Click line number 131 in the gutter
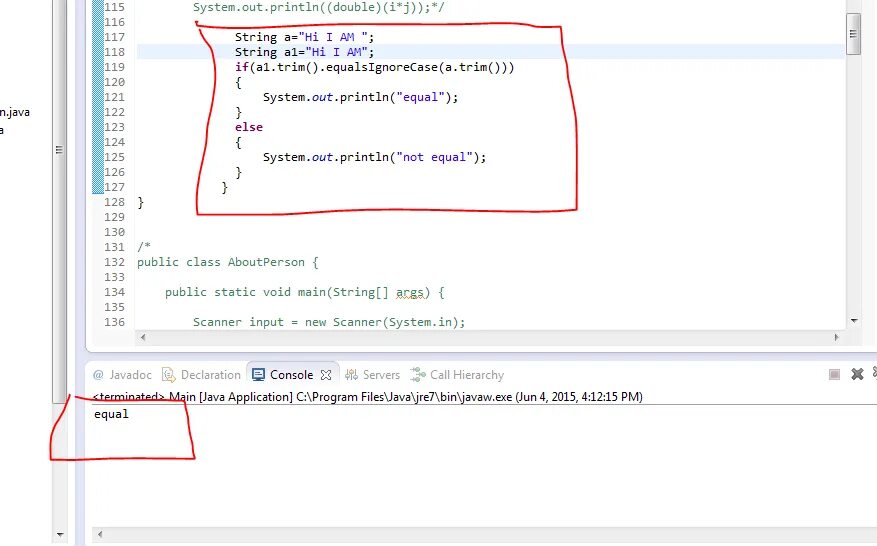Viewport: 877px width, 546px height. pyautogui.click(x=115, y=247)
